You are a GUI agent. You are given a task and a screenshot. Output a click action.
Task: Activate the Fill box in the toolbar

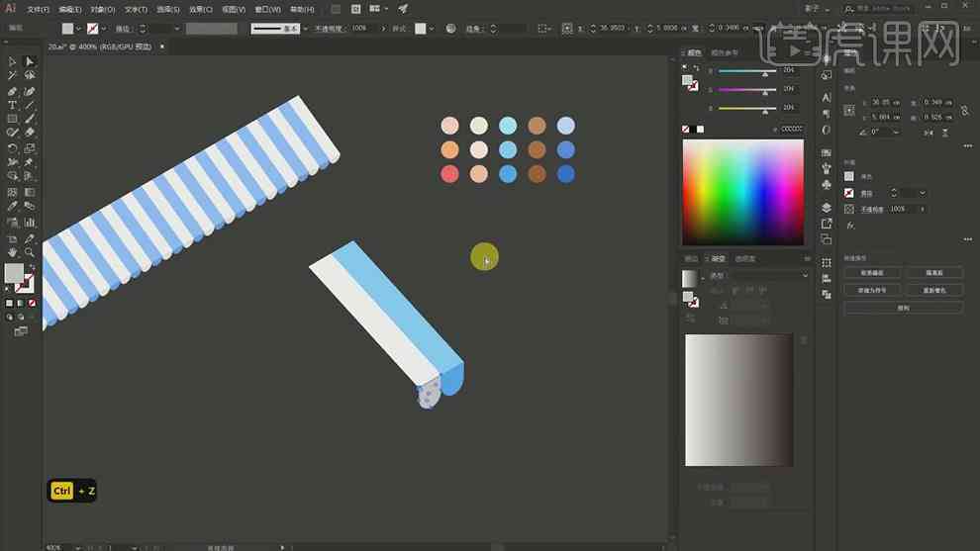[x=14, y=273]
